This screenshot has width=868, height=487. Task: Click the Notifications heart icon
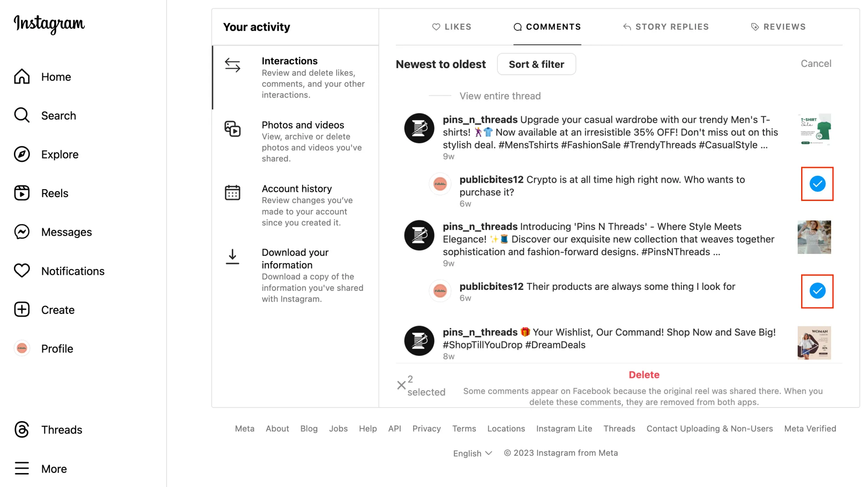[x=22, y=271]
